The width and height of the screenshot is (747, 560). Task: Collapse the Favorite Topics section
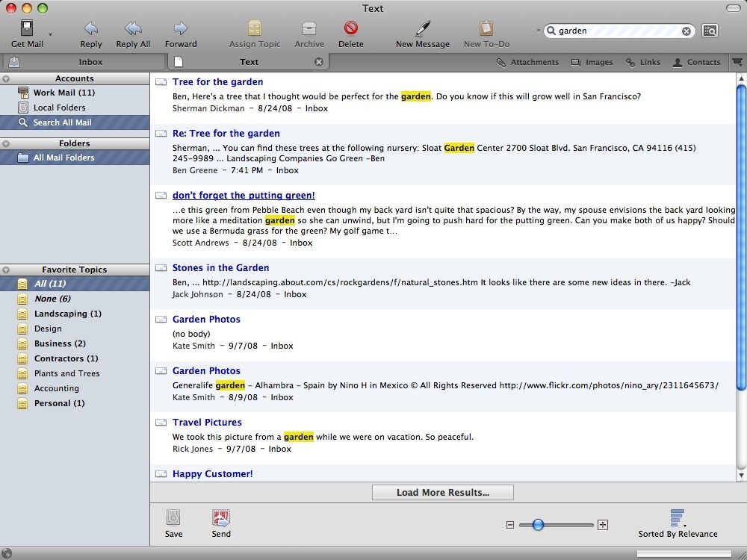(x=7, y=270)
